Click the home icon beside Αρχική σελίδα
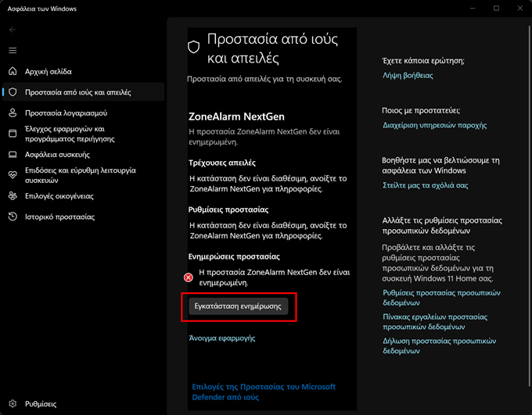Screen dimensions: 532x415 [x=13, y=71]
